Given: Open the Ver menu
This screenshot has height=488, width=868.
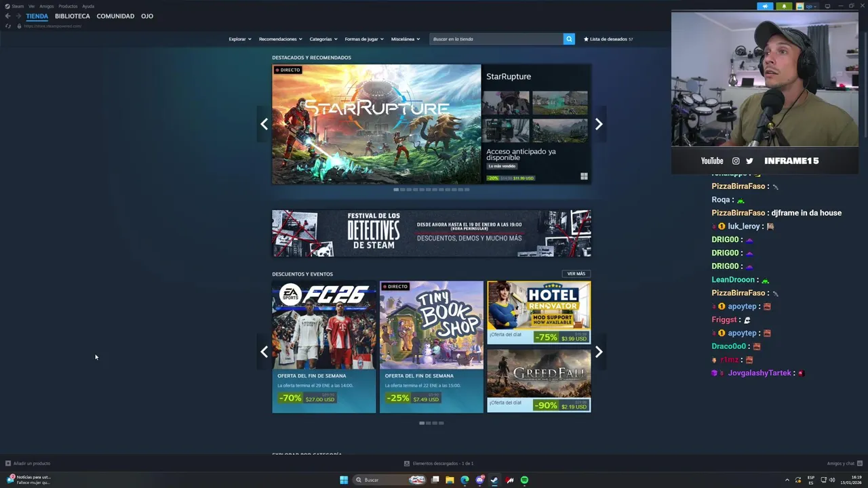Looking at the screenshot, I should pos(31,6).
